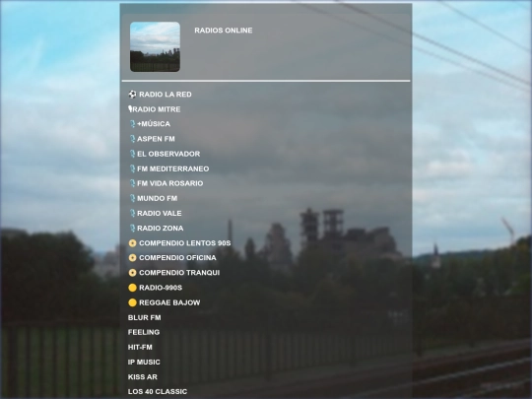The image size is (532, 399).
Task: Open LOS 40 CLASSIC
Action: pos(158,391)
